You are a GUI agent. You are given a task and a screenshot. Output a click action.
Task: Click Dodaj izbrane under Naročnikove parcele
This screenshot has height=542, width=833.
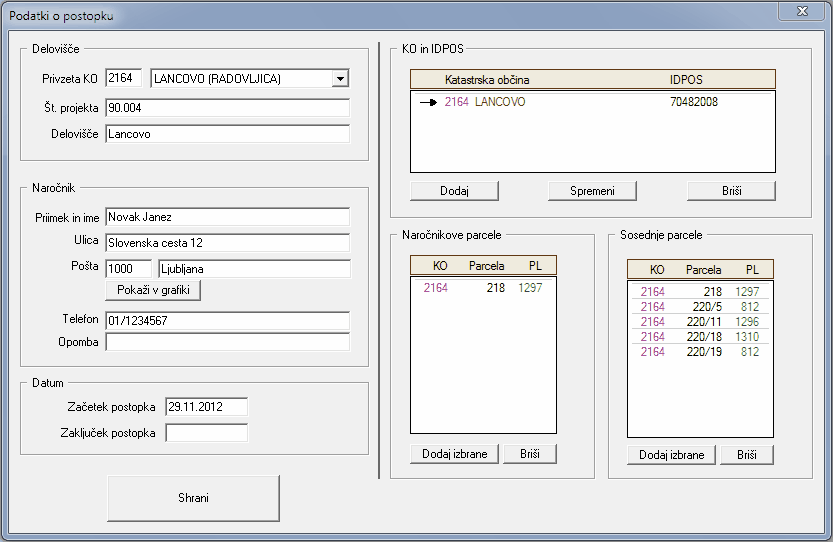tap(454, 454)
